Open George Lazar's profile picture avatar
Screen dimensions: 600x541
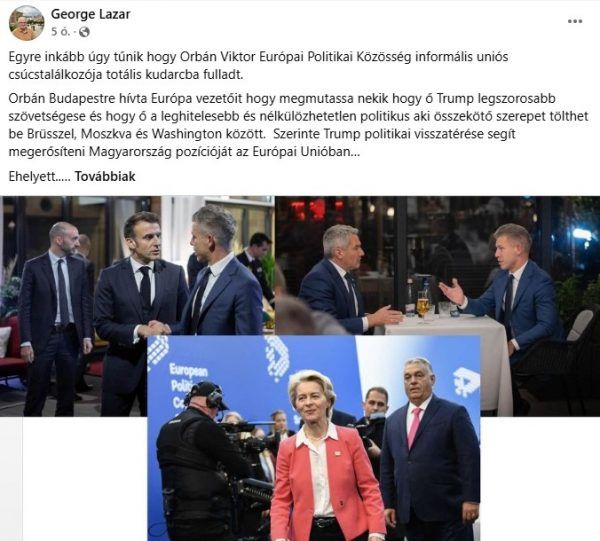click(x=27, y=23)
